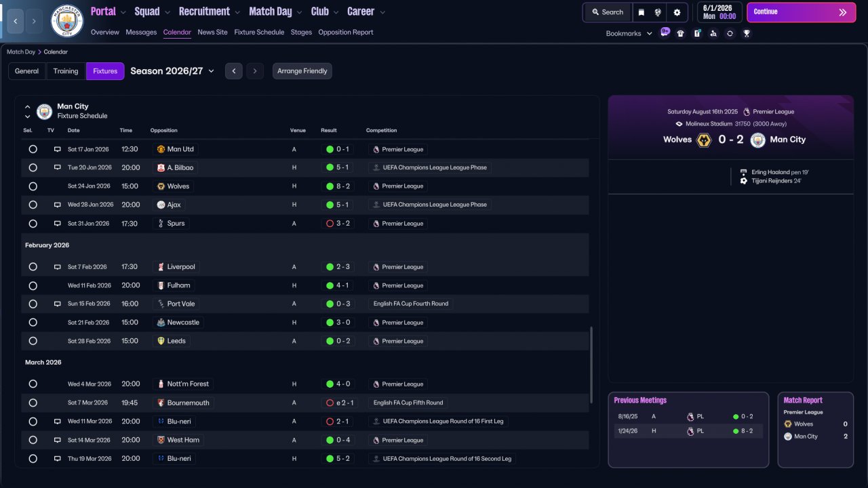
Task: Click the Newcastle crest in fixture list
Action: pos(161,323)
